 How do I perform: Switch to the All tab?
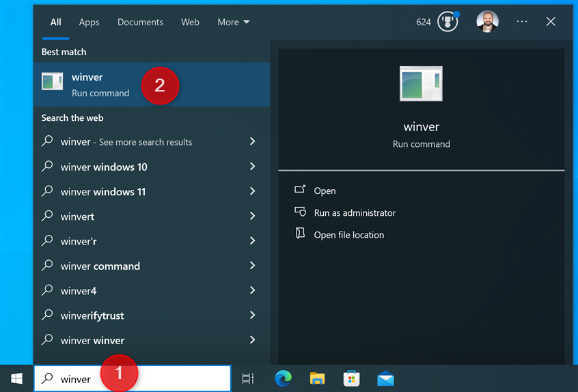(55, 22)
